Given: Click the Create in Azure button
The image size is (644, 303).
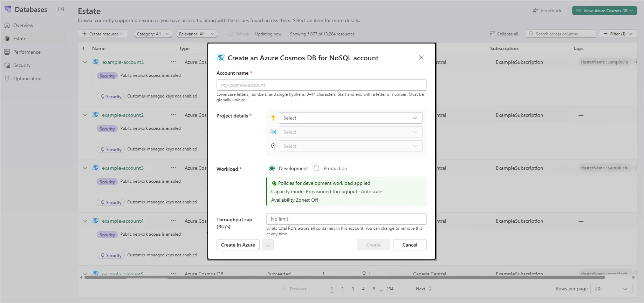Looking at the screenshot, I should coord(238,245).
